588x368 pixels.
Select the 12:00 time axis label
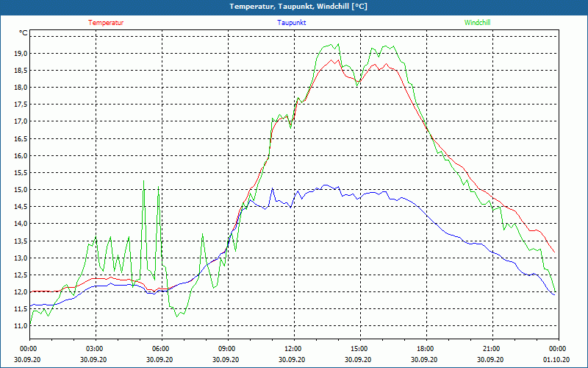click(x=293, y=349)
